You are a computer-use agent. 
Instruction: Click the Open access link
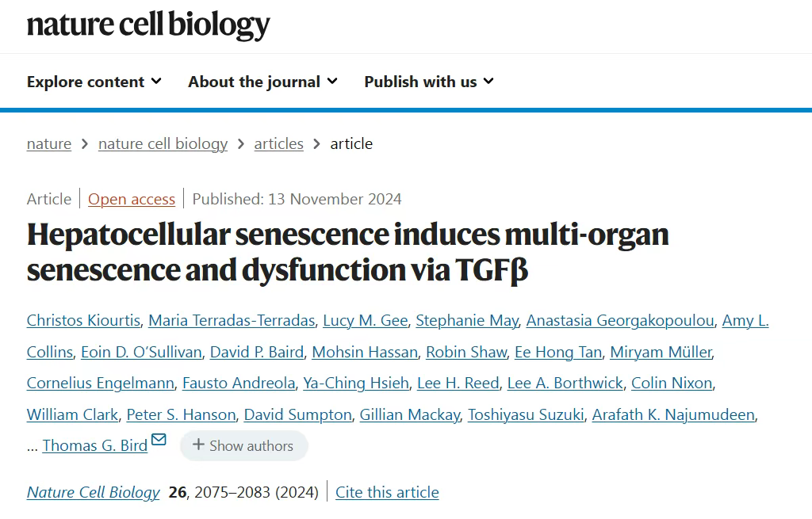coord(132,199)
